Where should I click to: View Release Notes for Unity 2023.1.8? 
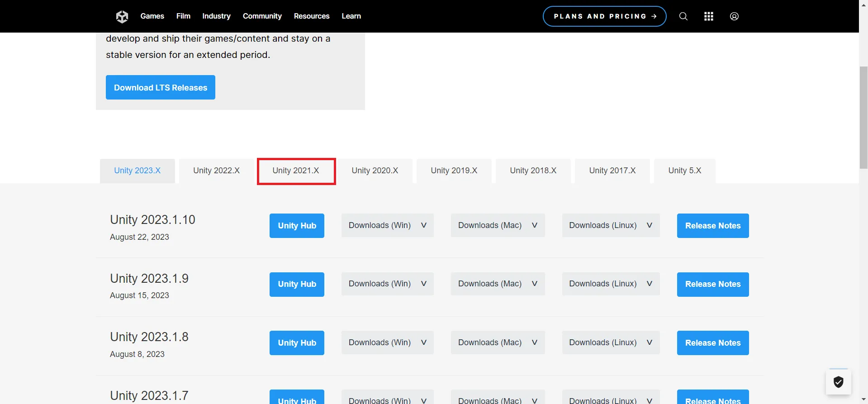pos(712,343)
